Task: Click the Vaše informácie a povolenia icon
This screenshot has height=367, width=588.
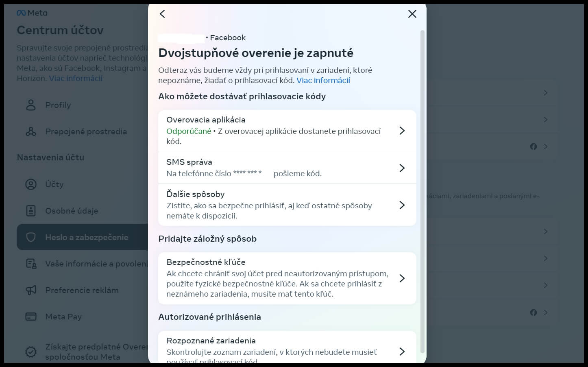Action: click(x=31, y=264)
